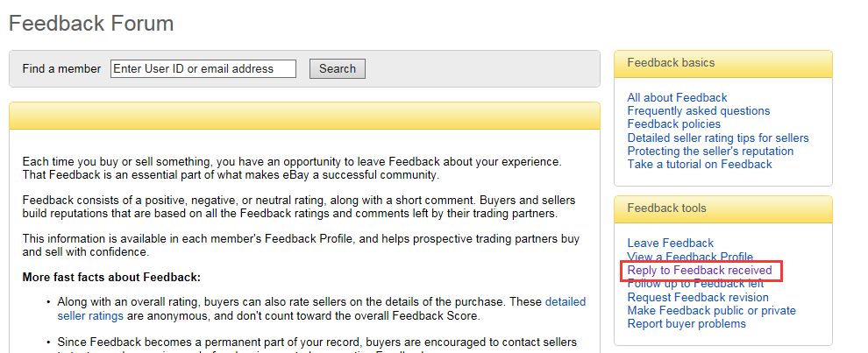868x353 pixels.
Task: Click the Feedback tools panel header
Action: 723,208
